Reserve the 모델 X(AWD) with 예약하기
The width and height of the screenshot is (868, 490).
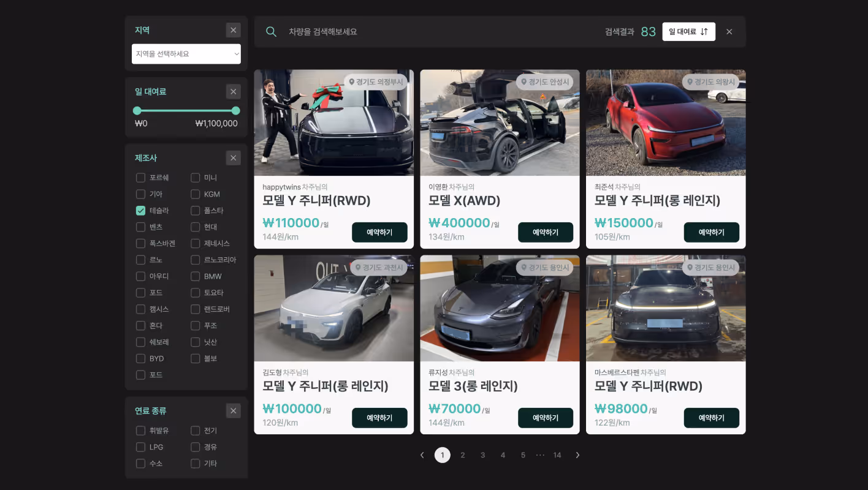click(546, 232)
